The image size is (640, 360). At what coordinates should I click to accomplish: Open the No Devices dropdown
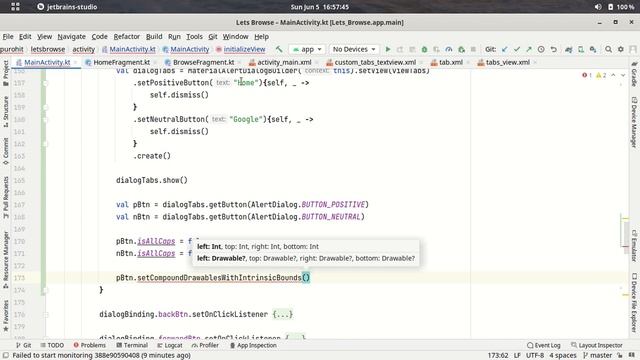[354, 49]
